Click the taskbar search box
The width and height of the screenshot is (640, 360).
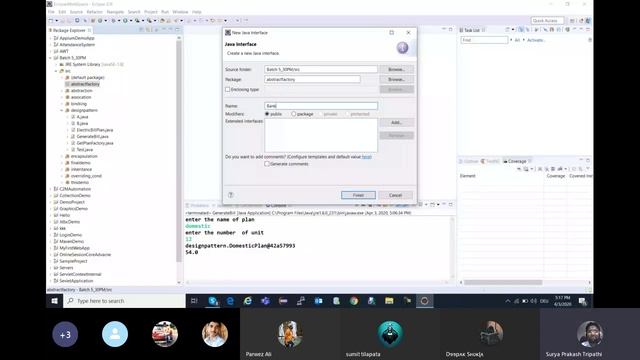click(x=124, y=301)
